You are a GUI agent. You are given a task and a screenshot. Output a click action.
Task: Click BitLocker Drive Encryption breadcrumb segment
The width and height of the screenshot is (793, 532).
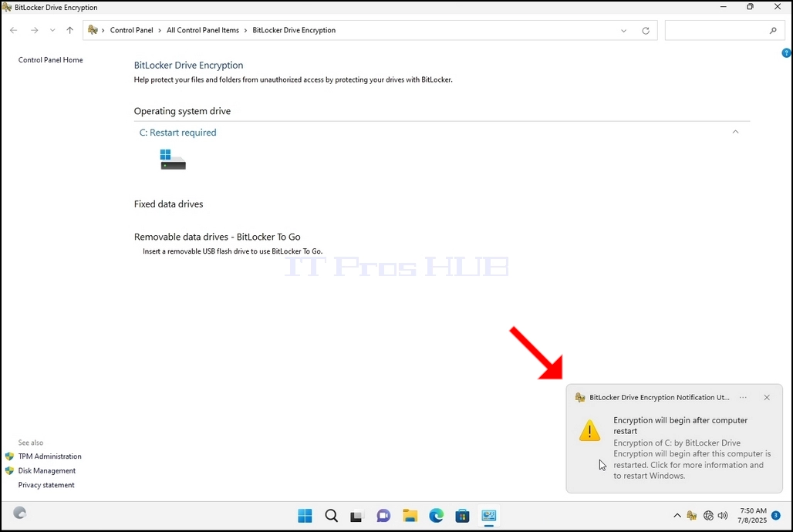point(294,30)
